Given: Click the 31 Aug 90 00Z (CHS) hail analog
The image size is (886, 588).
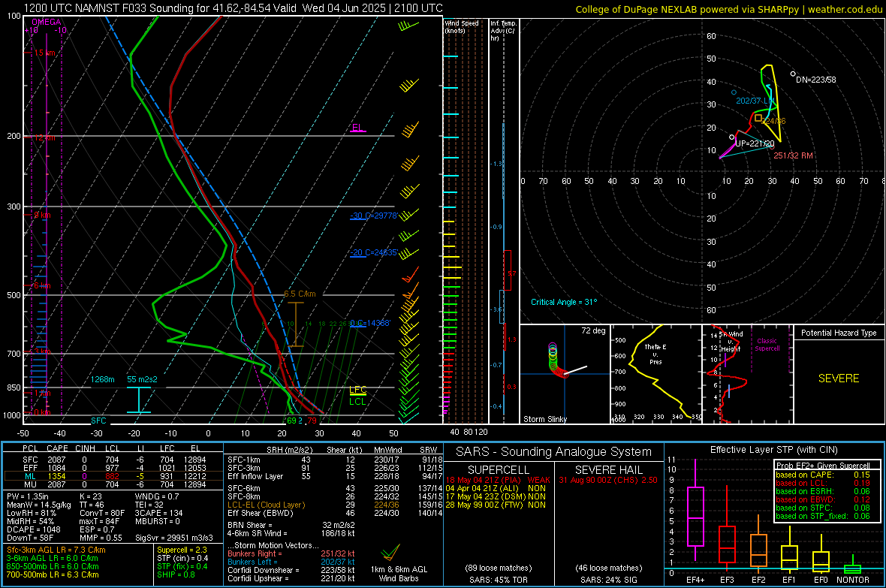Looking at the screenshot, I should [608, 480].
